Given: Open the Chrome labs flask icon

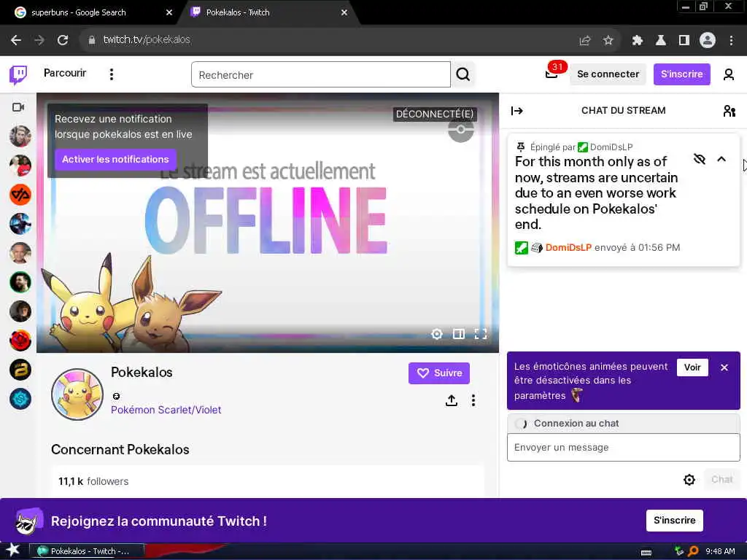Looking at the screenshot, I should pos(660,41).
